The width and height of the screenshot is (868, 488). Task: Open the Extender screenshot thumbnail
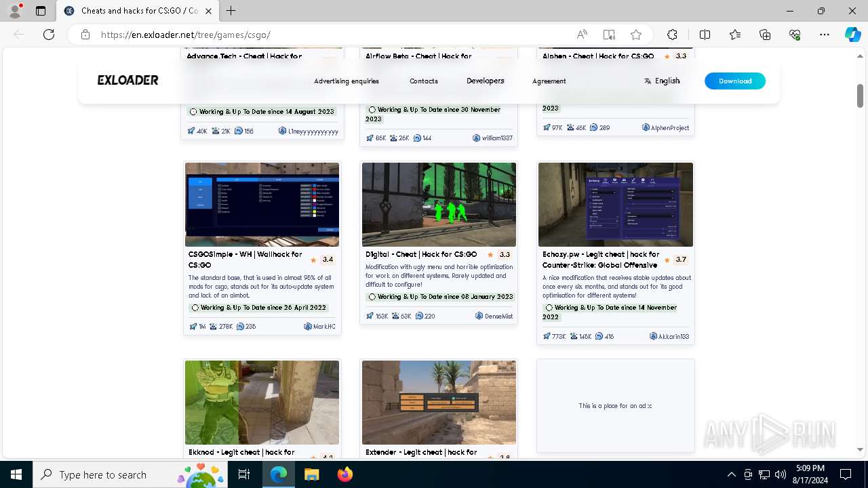[439, 403]
